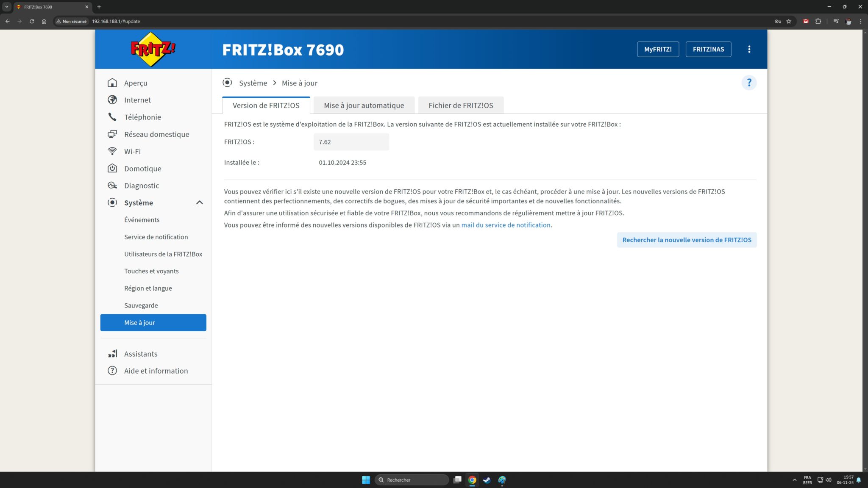Show hidden system tray icons
868x488 pixels.
(x=794, y=480)
